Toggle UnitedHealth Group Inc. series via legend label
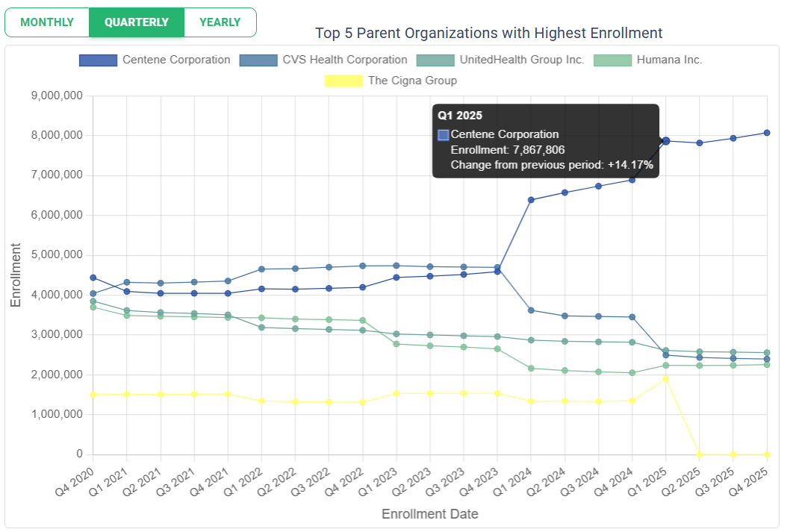This screenshot has height=532, width=787. (522, 60)
